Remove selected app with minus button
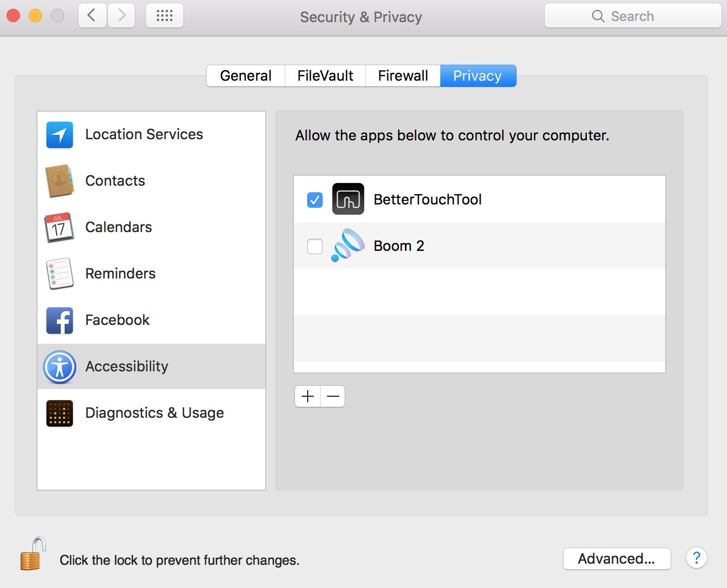 coord(333,396)
